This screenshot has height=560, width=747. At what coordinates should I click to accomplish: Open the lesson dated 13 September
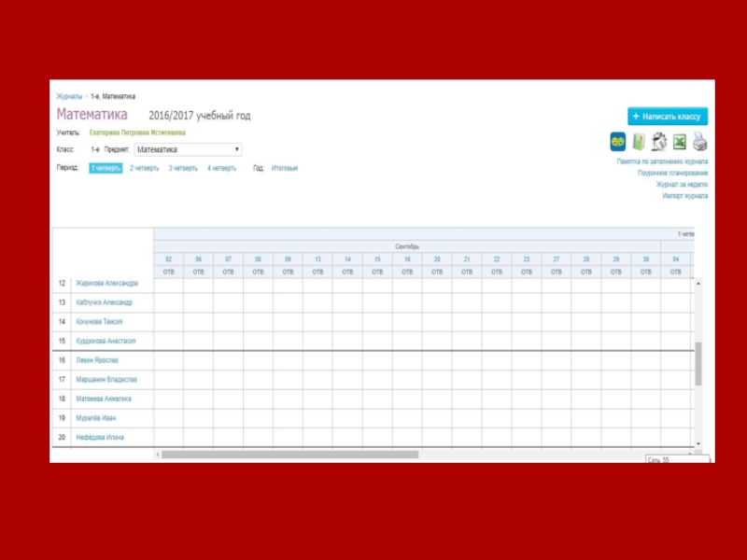point(317,259)
